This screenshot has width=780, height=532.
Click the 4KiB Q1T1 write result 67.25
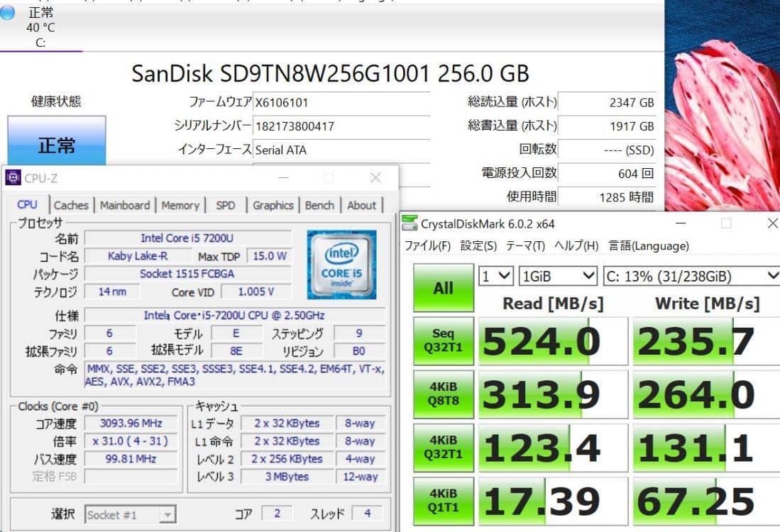pyautogui.click(x=706, y=501)
